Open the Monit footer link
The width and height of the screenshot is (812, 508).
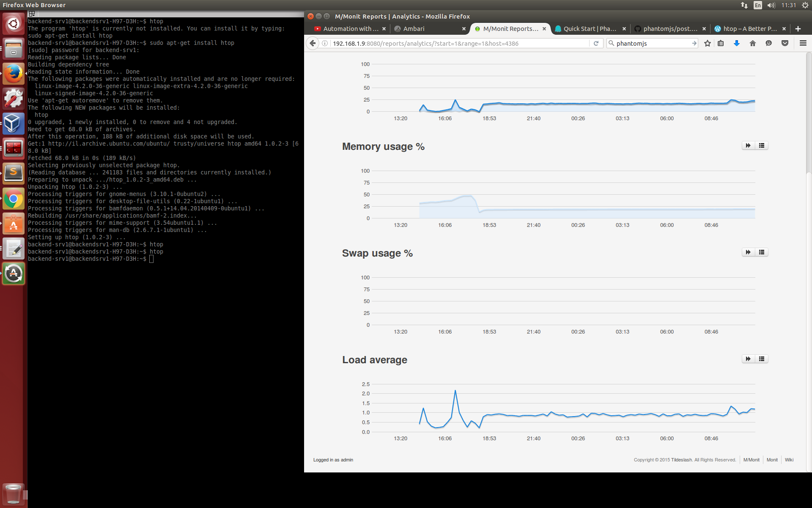pos(772,460)
